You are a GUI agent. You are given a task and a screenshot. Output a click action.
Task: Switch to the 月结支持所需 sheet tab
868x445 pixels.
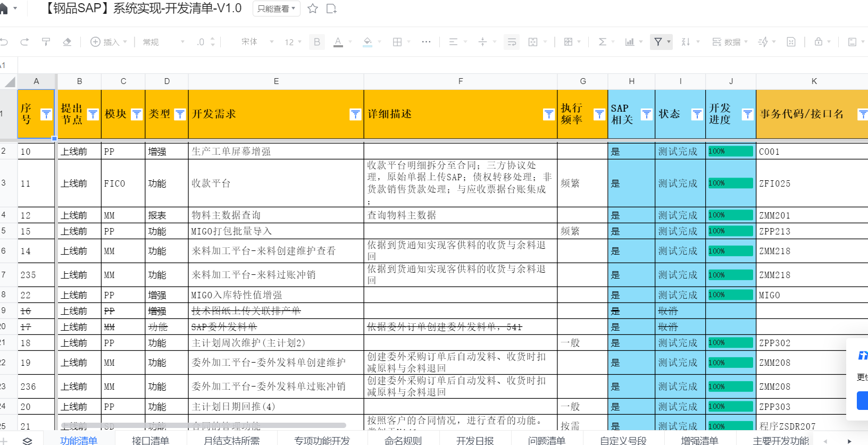click(x=232, y=440)
